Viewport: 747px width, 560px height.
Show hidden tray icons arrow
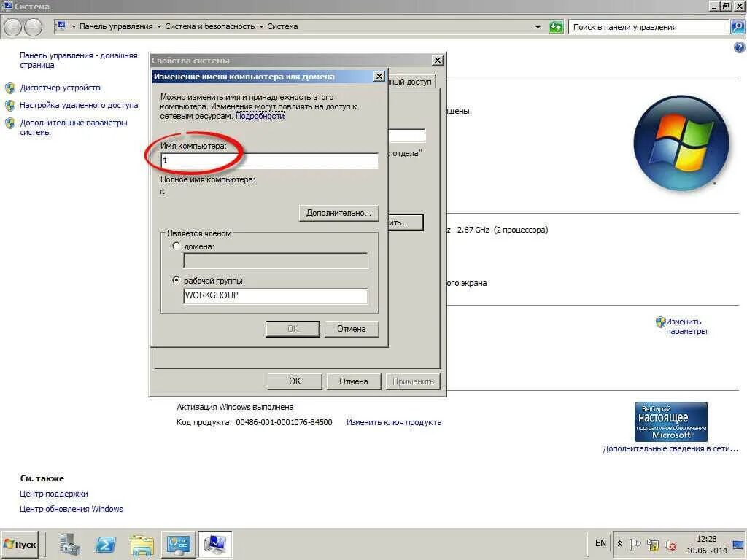[619, 543]
